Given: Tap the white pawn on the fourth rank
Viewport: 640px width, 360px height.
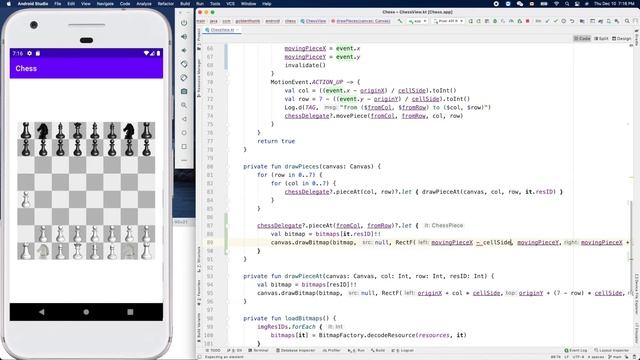Looking at the screenshot, I should [26, 200].
